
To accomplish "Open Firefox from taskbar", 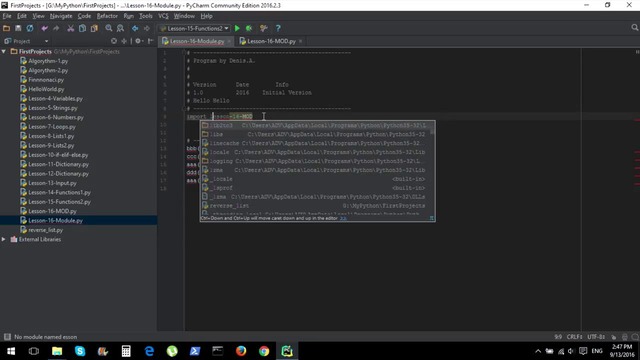I will tap(241, 351).
